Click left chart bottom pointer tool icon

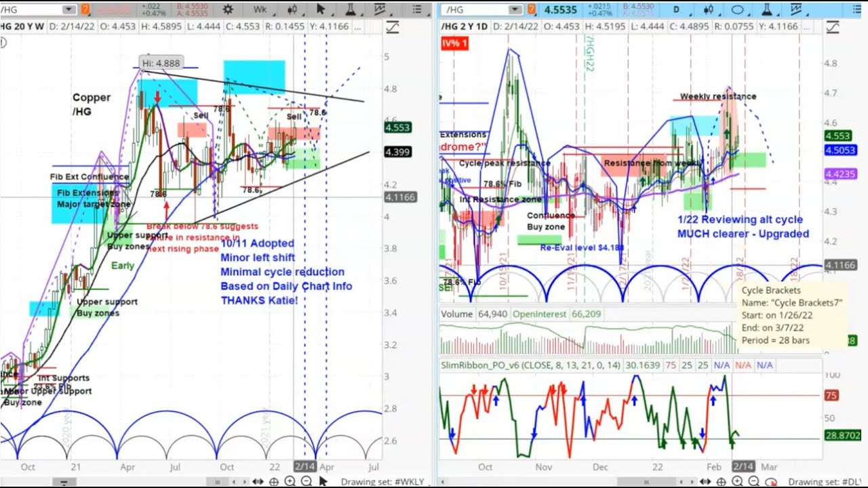point(323,481)
